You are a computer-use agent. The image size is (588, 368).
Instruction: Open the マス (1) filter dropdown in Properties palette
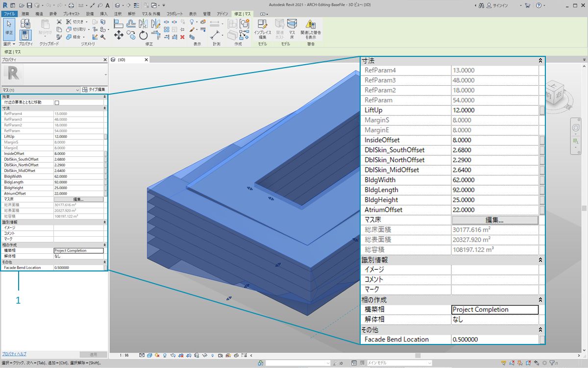[40, 90]
